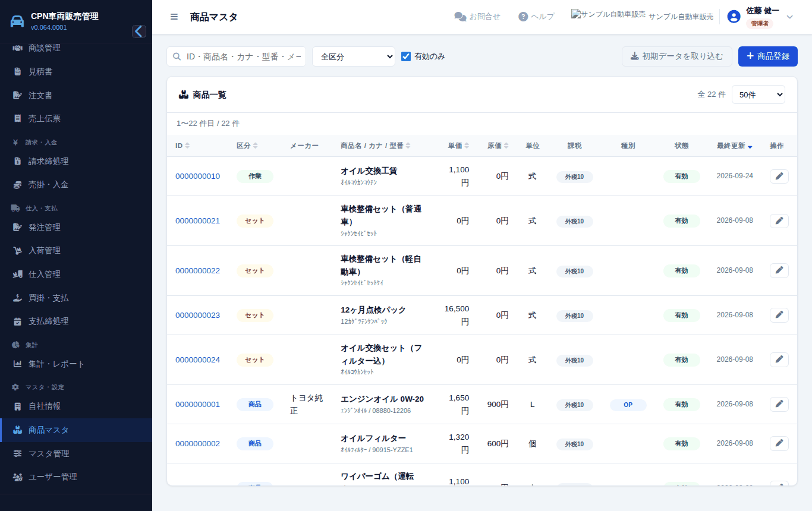Go to 注文書 in the sidebar
Image resolution: width=812 pixels, height=511 pixels.
[76, 95]
